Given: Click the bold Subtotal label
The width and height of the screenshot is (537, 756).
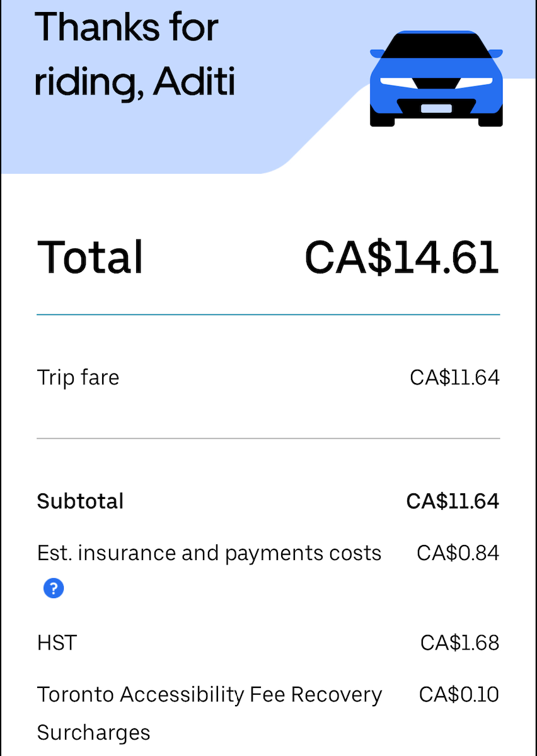Looking at the screenshot, I should click(81, 501).
